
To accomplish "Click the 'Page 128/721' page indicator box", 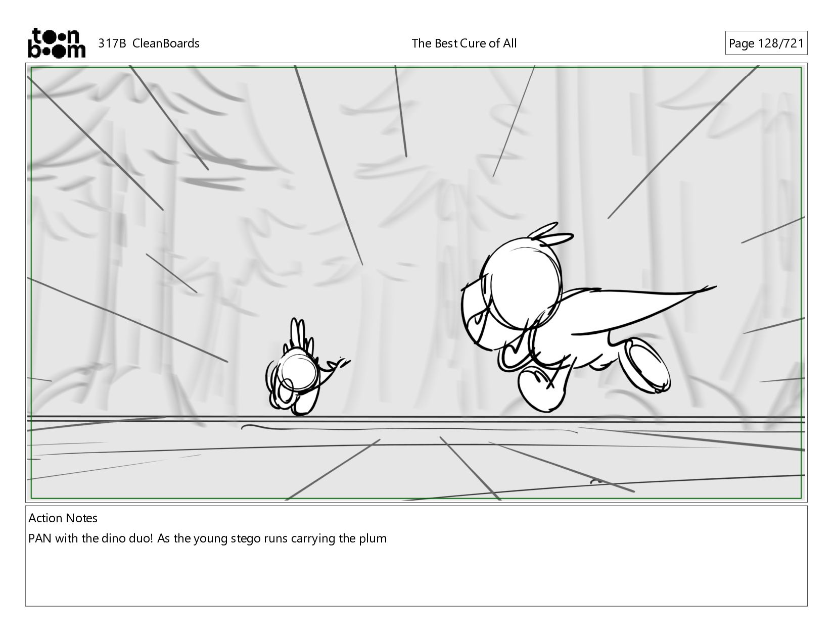I will [766, 43].
